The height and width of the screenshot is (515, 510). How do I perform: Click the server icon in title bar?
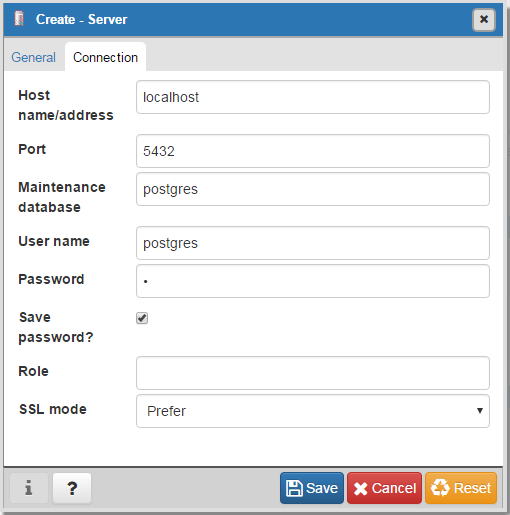(19, 19)
